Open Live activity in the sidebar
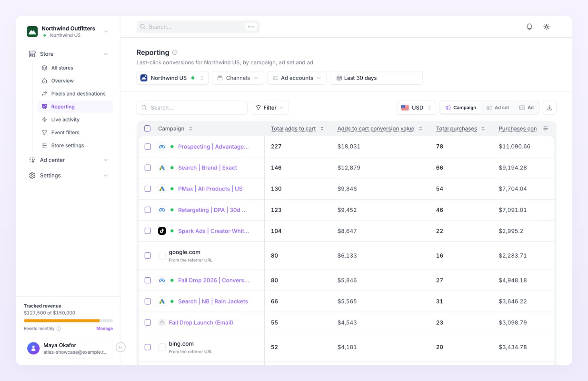 [75, 120]
